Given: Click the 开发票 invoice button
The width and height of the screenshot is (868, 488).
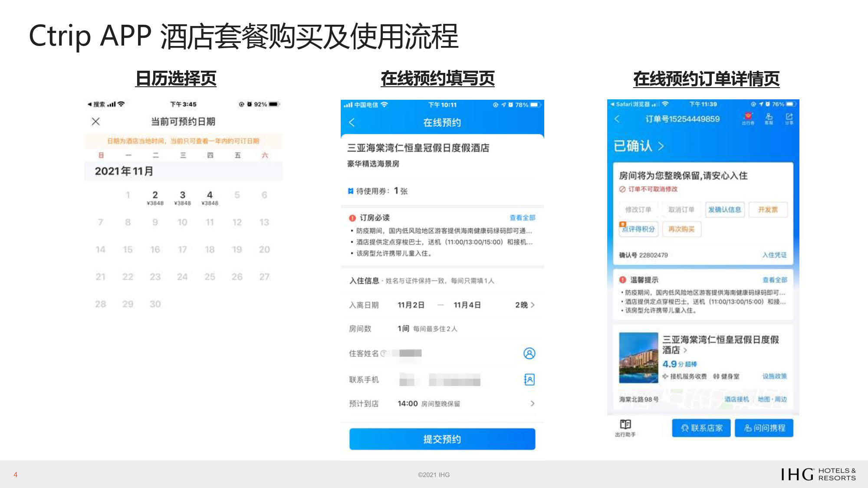Looking at the screenshot, I should tap(768, 210).
